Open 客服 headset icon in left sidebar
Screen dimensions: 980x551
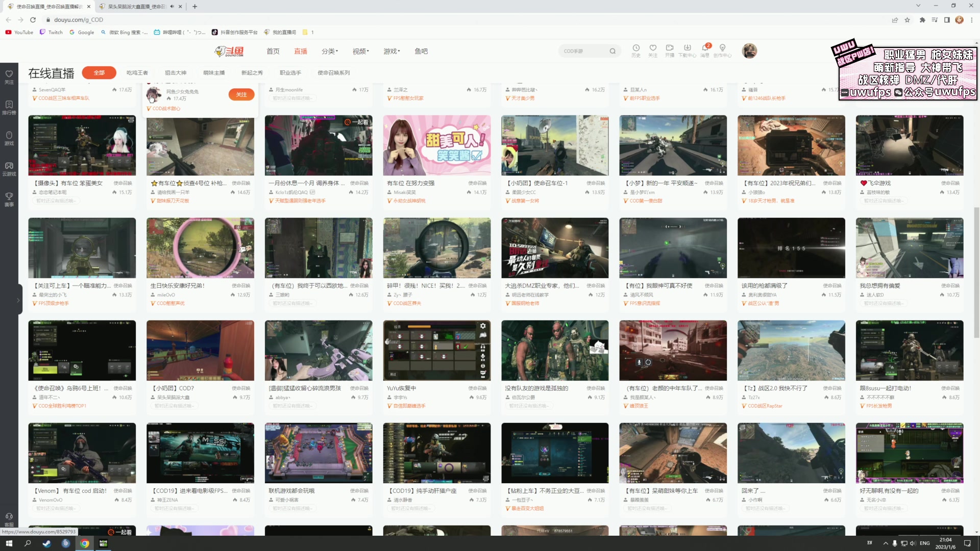[x=9, y=519]
